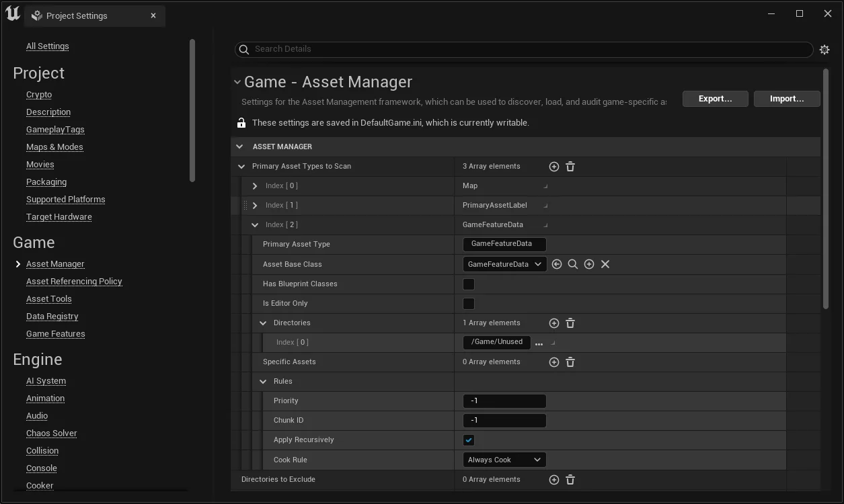This screenshot has height=504, width=844.
Task: Uncheck Apply Recursively option
Action: [x=469, y=440]
